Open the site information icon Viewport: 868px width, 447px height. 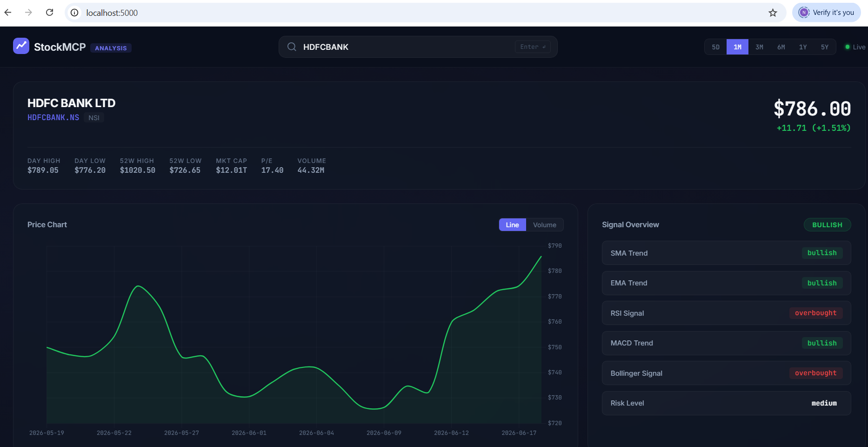pyautogui.click(x=74, y=13)
